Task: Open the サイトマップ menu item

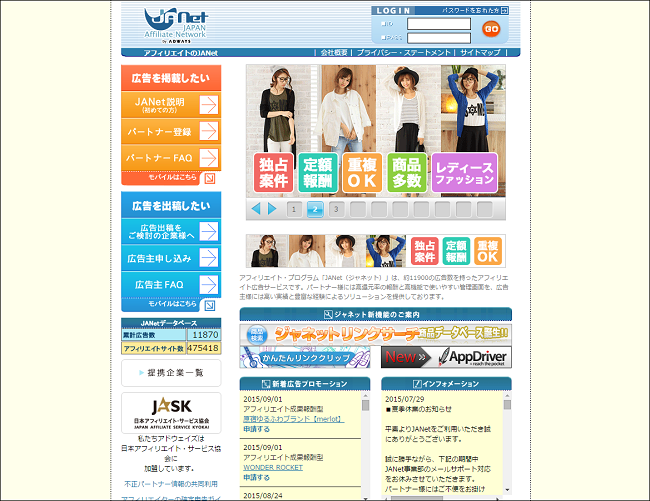Action: 480,53
